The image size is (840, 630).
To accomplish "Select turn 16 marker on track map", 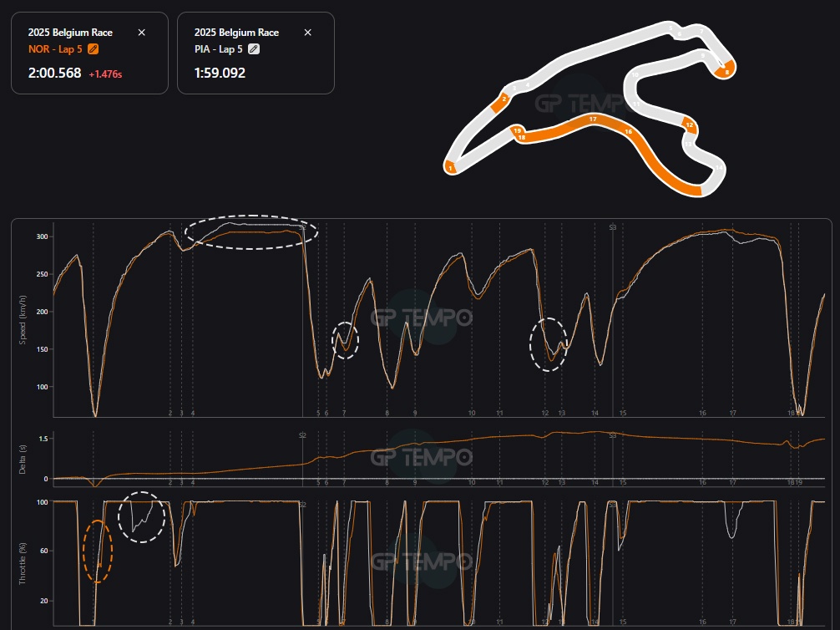I will (629, 131).
